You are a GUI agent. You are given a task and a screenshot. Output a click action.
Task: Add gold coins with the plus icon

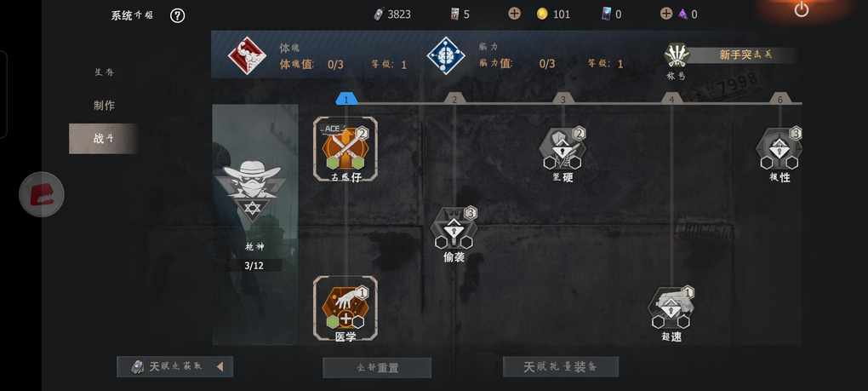pos(514,14)
